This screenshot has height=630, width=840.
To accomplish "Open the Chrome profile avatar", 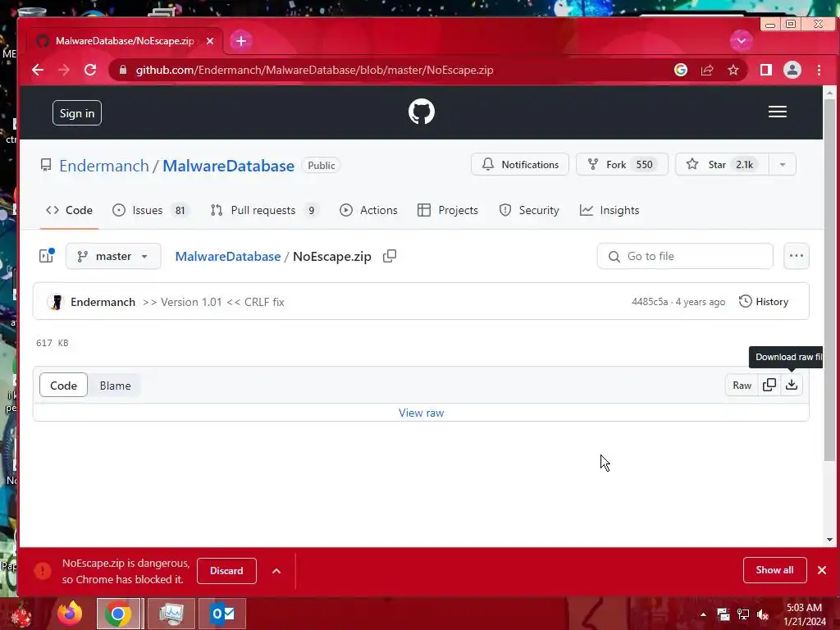I will point(792,71).
